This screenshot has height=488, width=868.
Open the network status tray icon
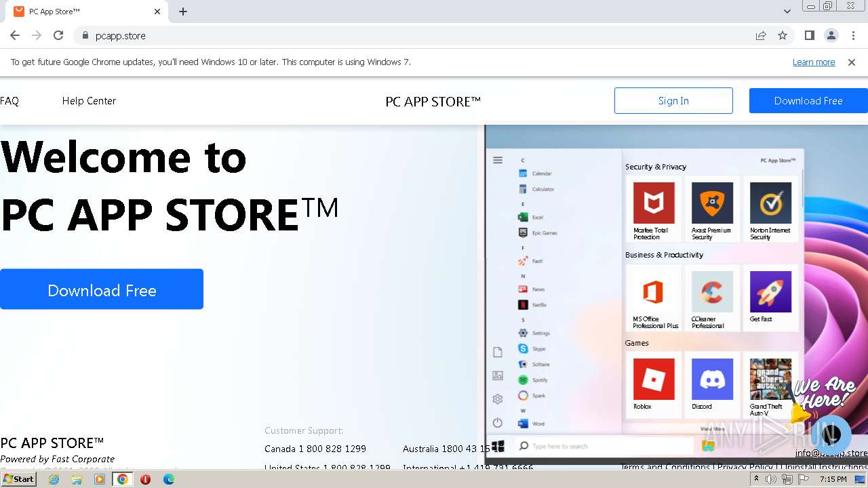(x=787, y=479)
